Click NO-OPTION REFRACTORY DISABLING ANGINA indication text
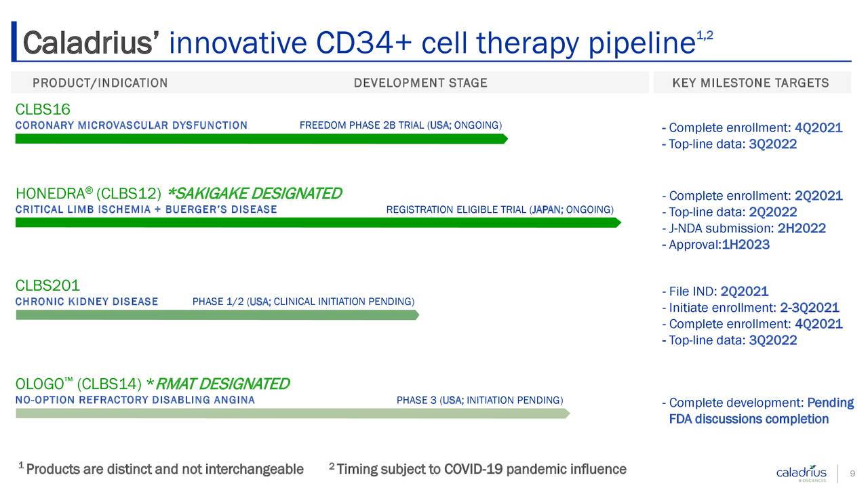The image size is (868, 488). coord(135,400)
